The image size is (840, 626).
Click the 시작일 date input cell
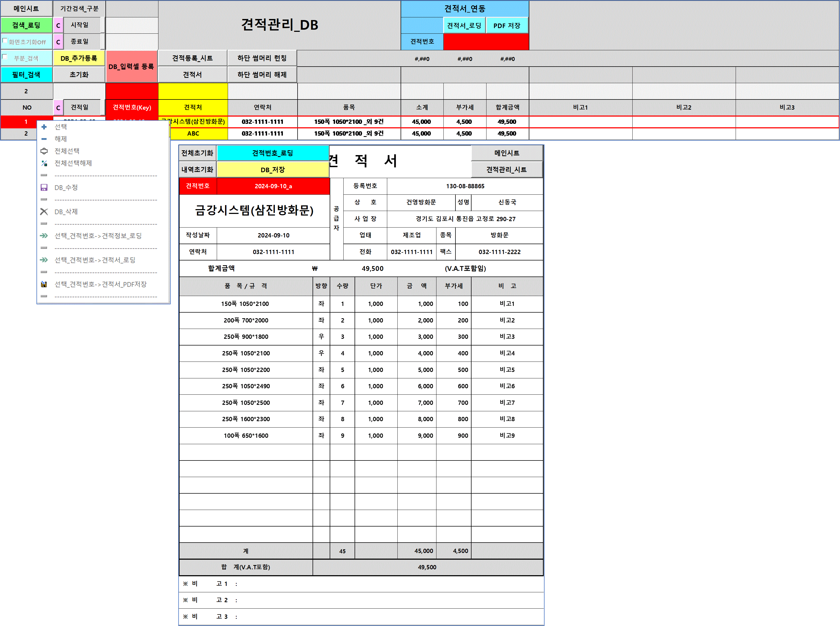[132, 25]
